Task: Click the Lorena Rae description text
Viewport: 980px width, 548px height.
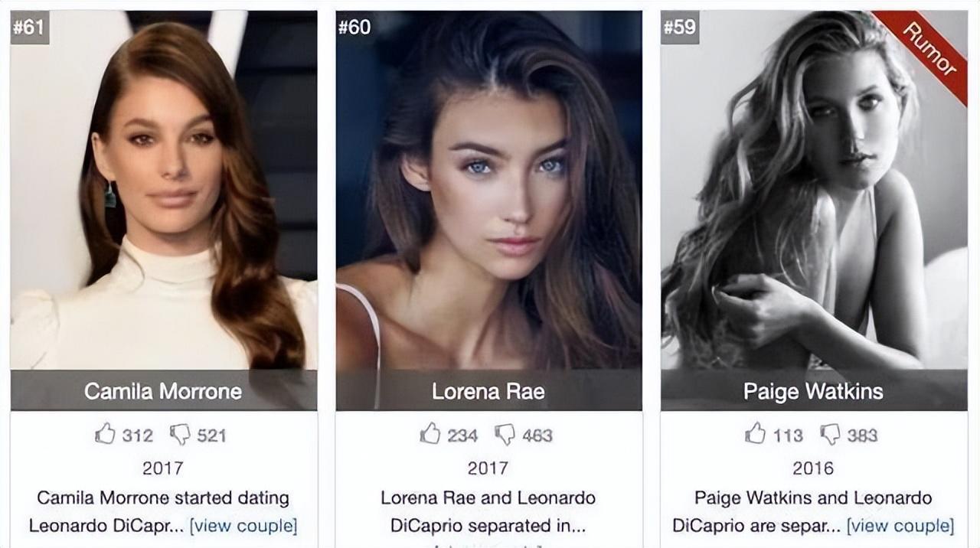Action: [488, 512]
